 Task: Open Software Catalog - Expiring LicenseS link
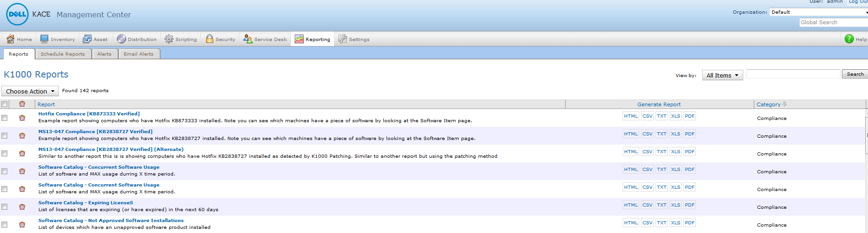pyautogui.click(x=86, y=202)
